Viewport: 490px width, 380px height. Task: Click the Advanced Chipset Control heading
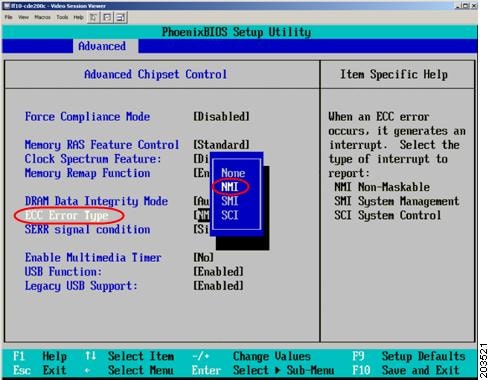point(156,74)
